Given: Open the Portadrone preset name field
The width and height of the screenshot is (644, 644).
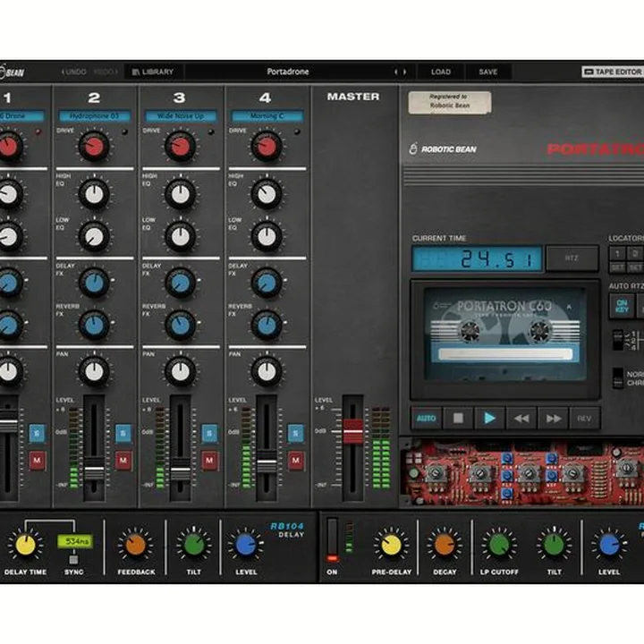Looking at the screenshot, I should [x=287, y=72].
